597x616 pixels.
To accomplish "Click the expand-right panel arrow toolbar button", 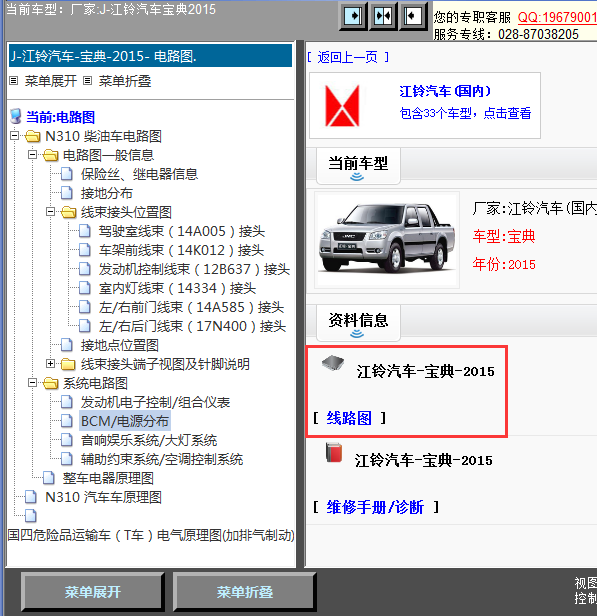I will pos(353,16).
